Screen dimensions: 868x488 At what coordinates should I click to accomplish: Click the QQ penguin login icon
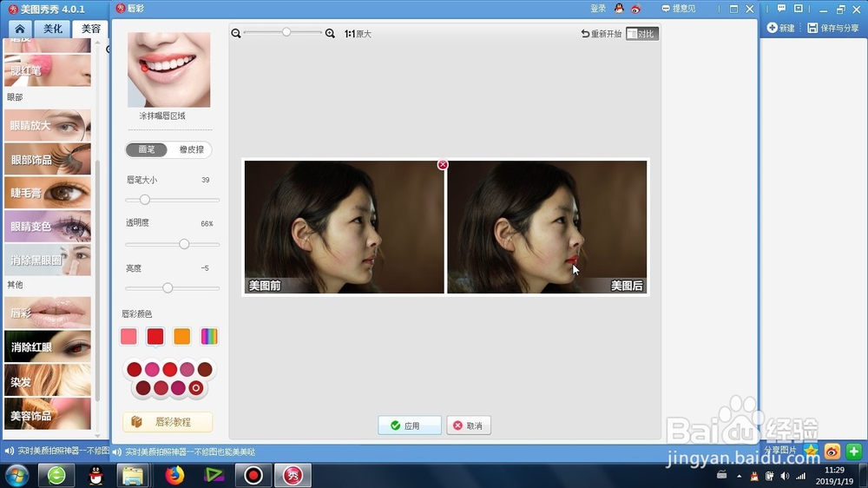tap(619, 9)
